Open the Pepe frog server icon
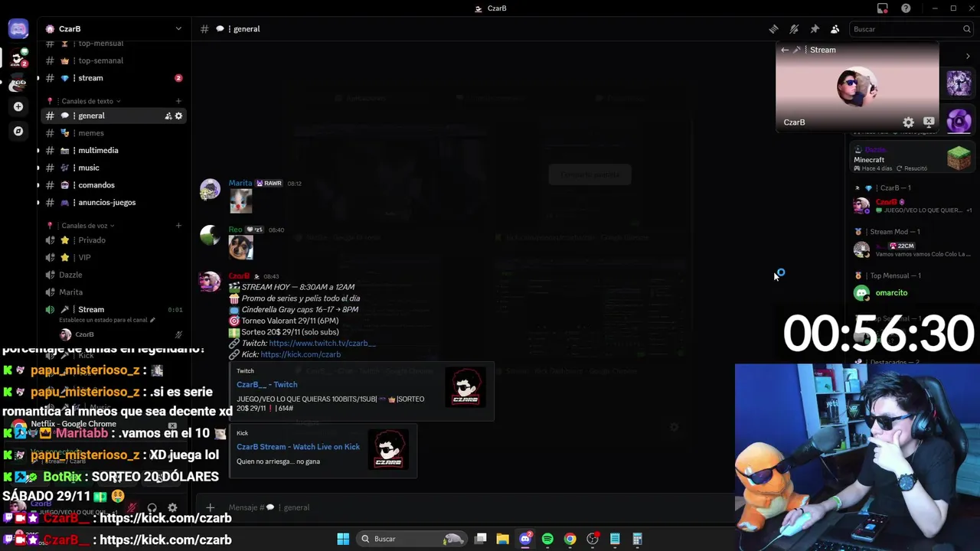This screenshot has width=980, height=551. (18, 83)
